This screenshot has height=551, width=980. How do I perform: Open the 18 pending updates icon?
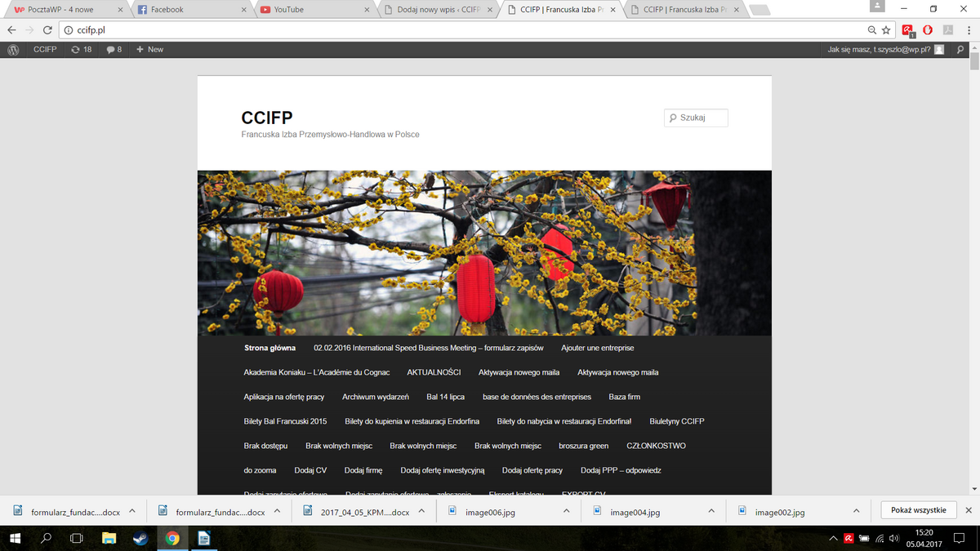click(82, 50)
